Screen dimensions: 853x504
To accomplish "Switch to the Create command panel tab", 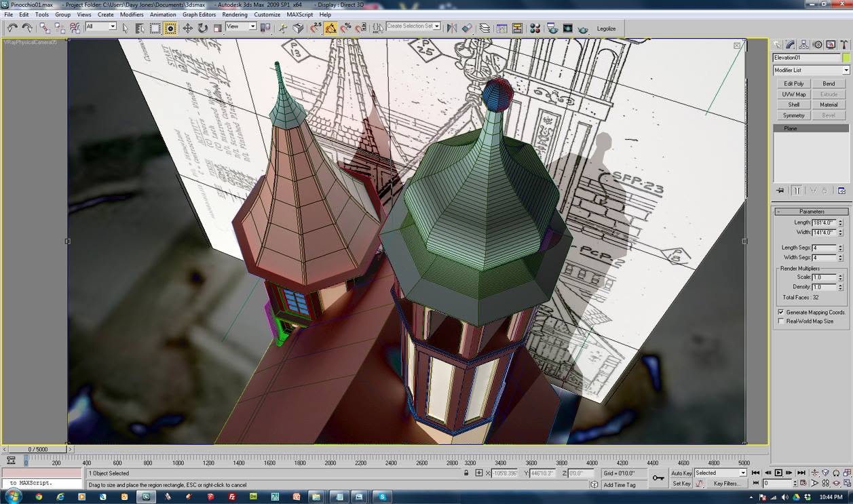I will [778, 45].
